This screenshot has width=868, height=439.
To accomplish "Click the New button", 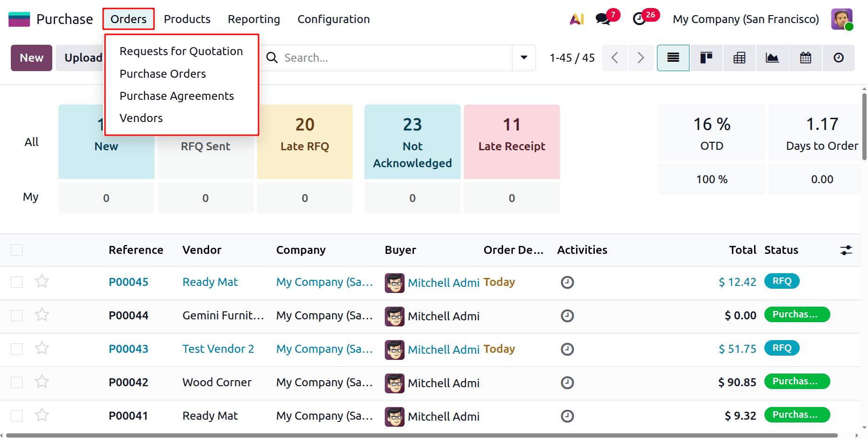I will pyautogui.click(x=31, y=57).
